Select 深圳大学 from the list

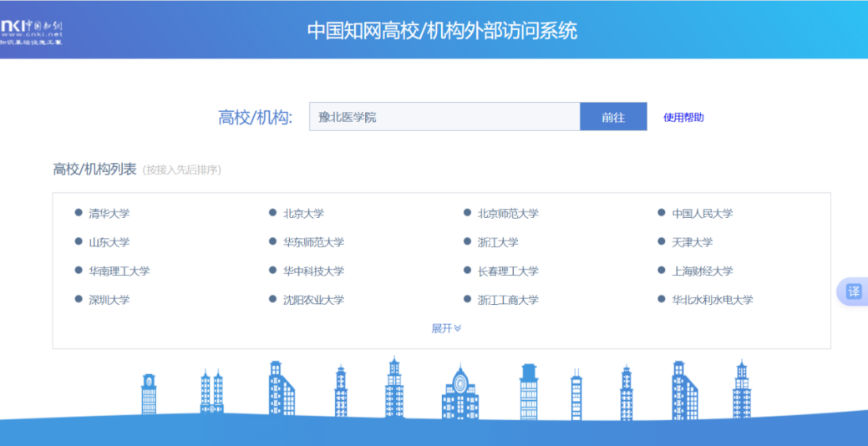(109, 300)
